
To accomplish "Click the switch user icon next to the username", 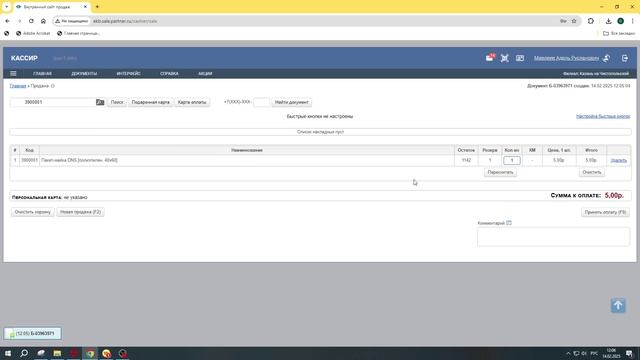I will (x=607, y=58).
